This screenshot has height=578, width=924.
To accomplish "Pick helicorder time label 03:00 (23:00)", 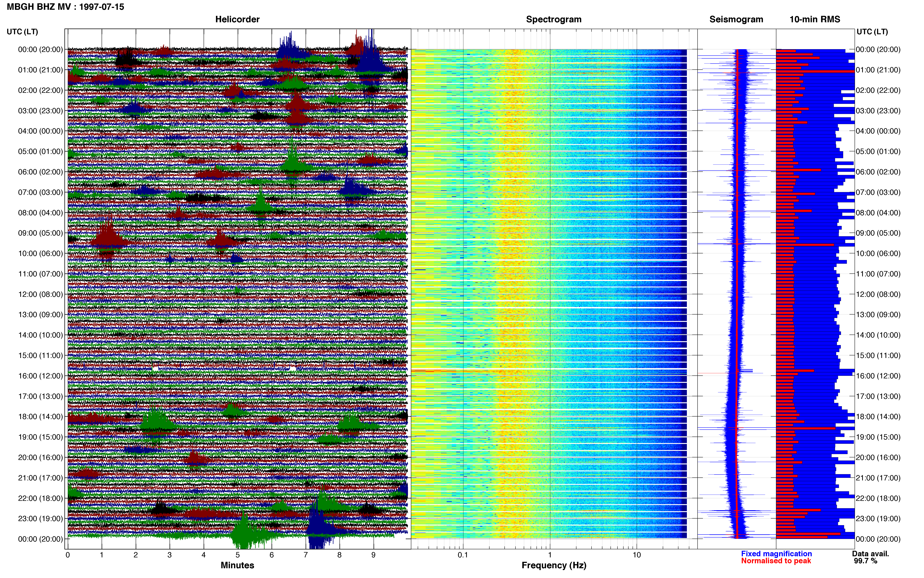I will point(41,111).
